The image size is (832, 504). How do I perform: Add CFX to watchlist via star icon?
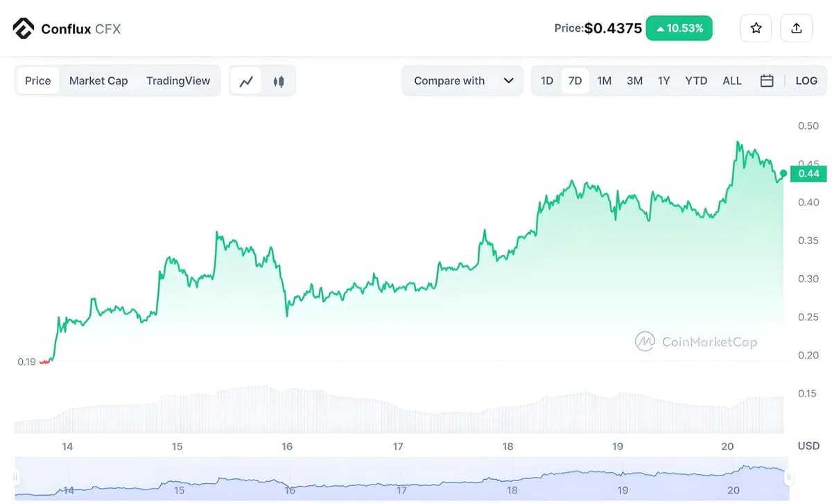coord(756,28)
